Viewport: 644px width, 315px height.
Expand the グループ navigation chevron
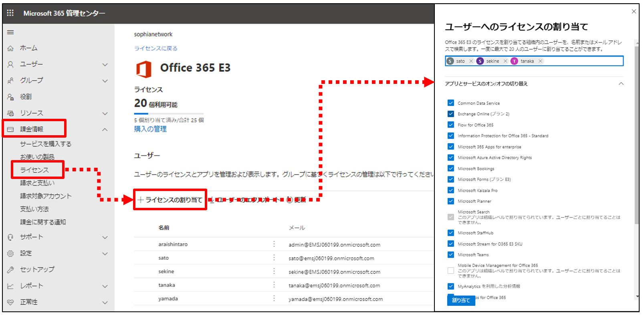105,81
